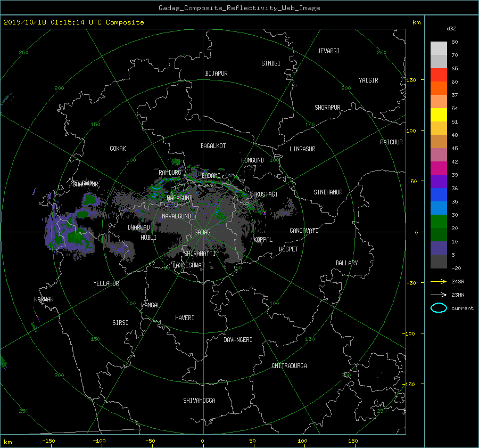Click the yellow 24SR arrow legend icon
Screen dimensions: 479x448
(439, 281)
